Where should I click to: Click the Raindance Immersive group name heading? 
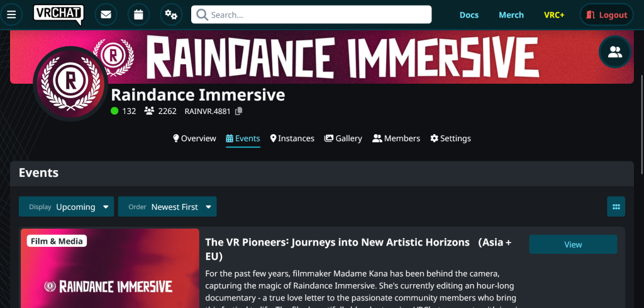click(x=198, y=95)
